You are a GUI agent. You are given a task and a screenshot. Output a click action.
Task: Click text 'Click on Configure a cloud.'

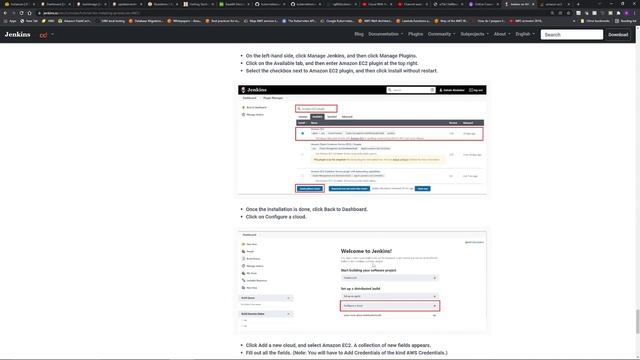[276, 217]
